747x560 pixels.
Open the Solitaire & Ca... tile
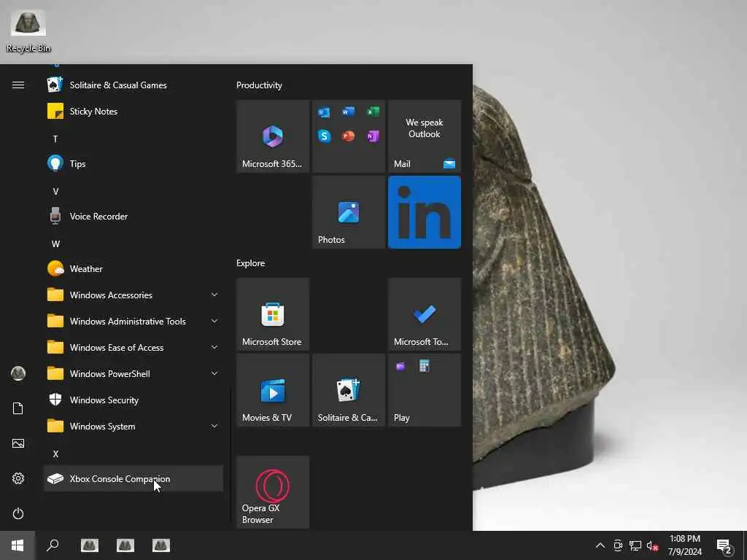tap(349, 390)
